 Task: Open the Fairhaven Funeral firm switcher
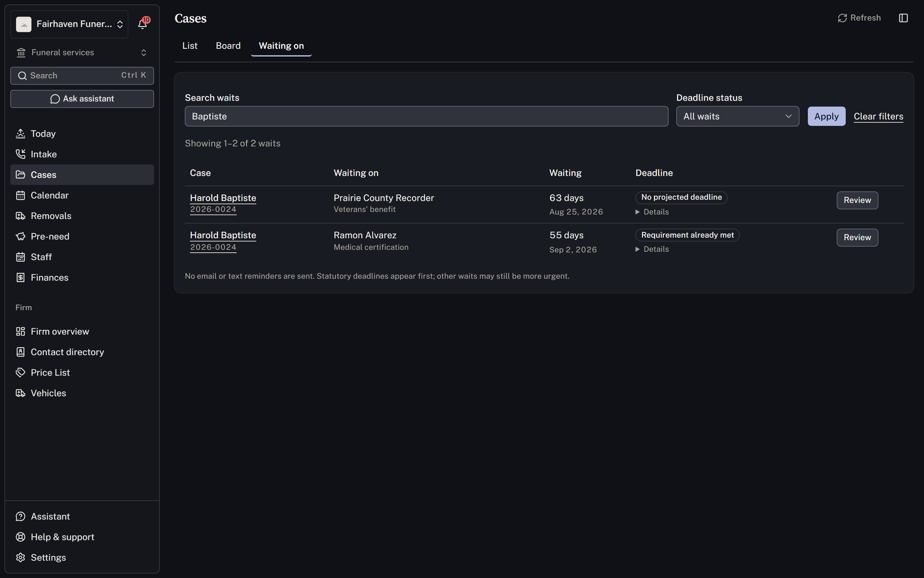pos(69,24)
